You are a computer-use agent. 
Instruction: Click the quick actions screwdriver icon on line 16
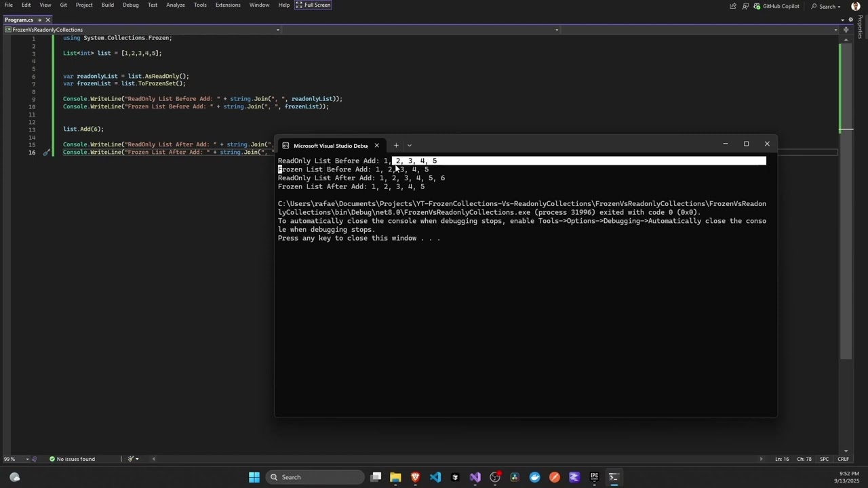pos(46,152)
